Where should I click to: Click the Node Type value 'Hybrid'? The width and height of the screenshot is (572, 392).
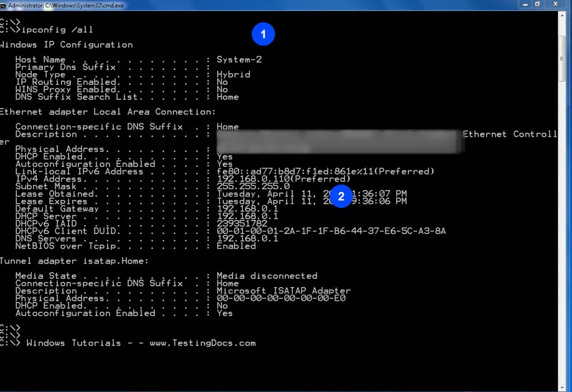[x=233, y=74]
